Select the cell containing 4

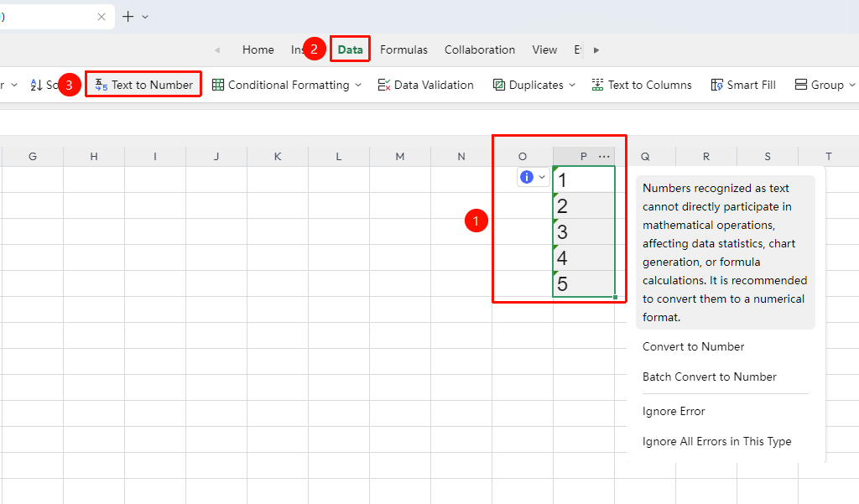click(x=584, y=257)
